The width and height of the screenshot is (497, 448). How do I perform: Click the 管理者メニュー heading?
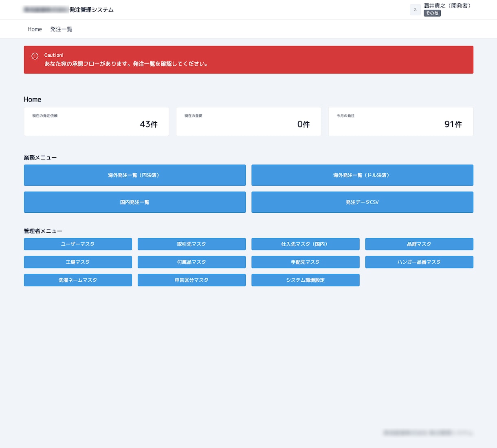click(x=43, y=231)
